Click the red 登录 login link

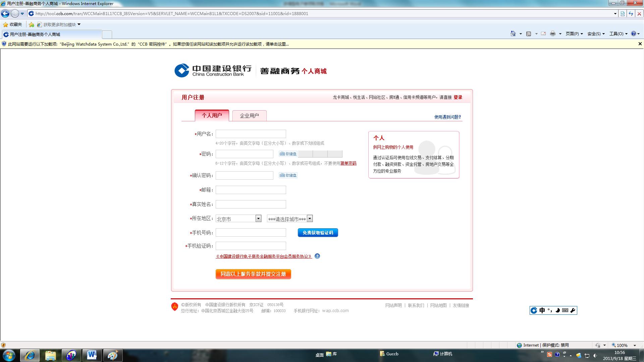point(458,97)
